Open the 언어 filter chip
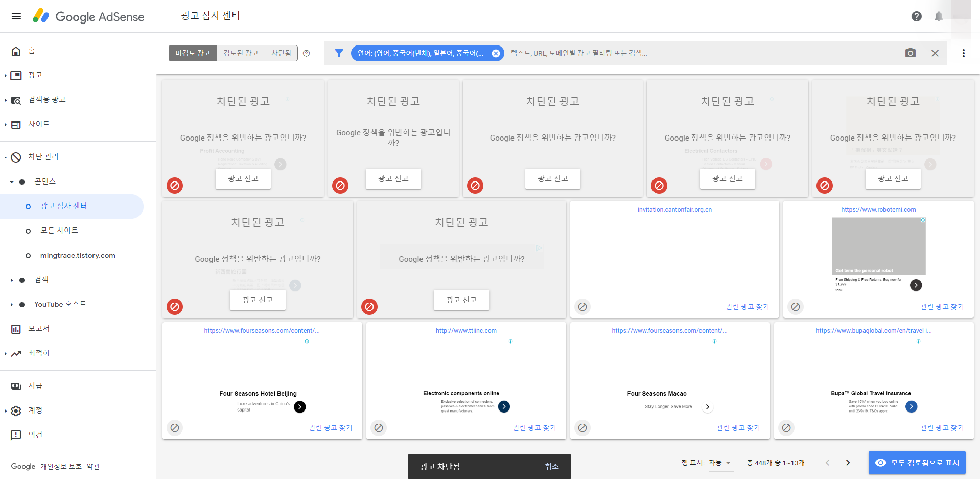The height and width of the screenshot is (479, 980). pos(420,53)
